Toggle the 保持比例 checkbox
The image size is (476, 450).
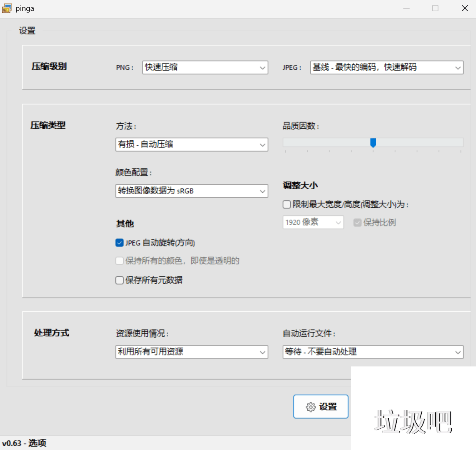357,223
